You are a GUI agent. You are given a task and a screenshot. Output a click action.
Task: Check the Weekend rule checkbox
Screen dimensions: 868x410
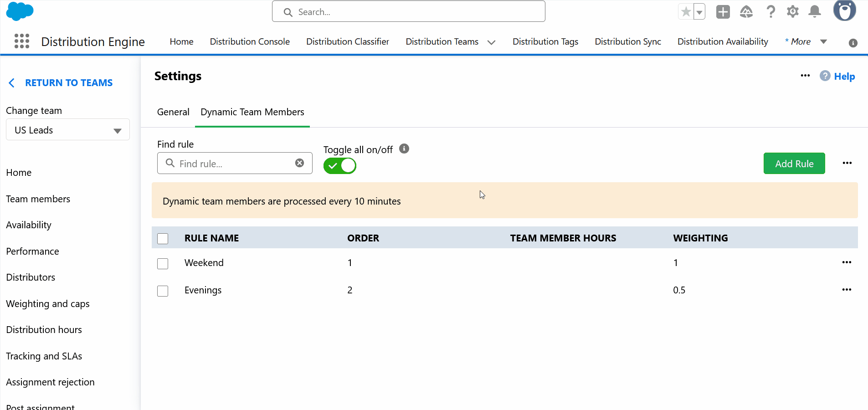(163, 264)
